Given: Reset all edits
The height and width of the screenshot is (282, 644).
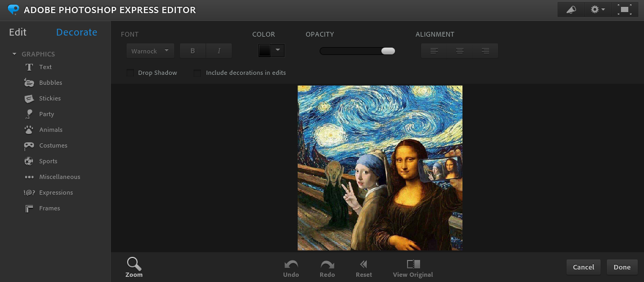Looking at the screenshot, I should pos(364,269).
